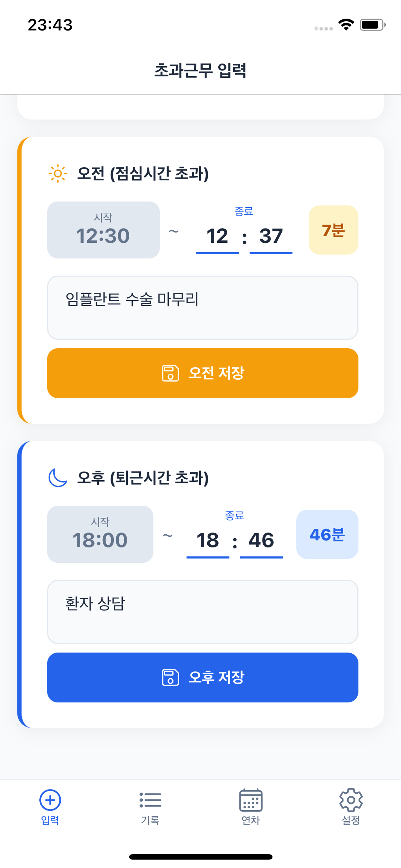Image resolution: width=401 pixels, height=868 pixels.
Task: Select the afternoon end hour field showing 18
Action: pyautogui.click(x=208, y=540)
